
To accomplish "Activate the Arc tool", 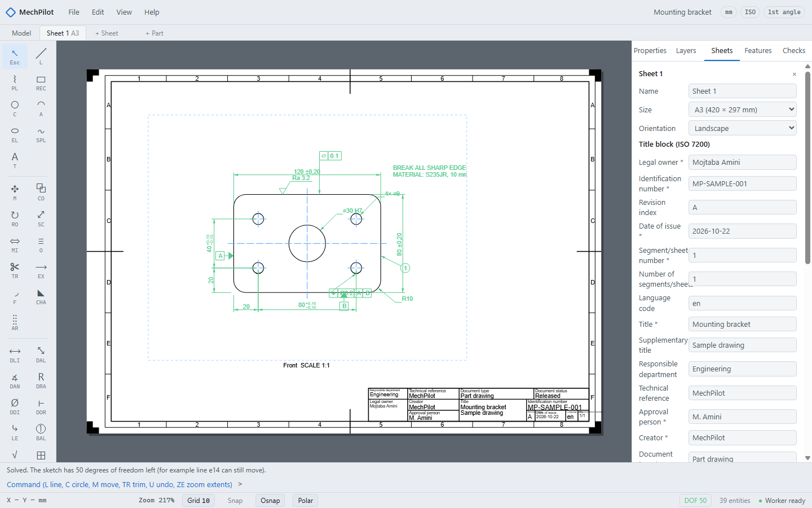I will [41, 109].
